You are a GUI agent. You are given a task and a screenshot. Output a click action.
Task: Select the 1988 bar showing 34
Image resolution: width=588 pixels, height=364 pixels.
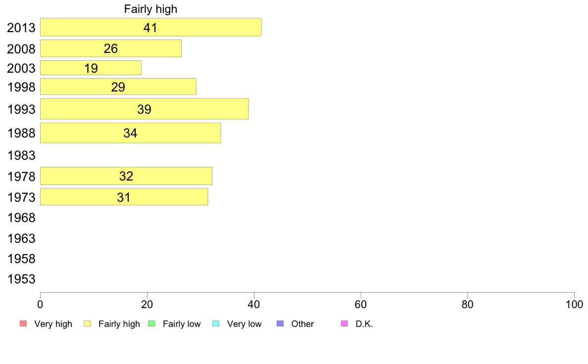[x=131, y=133]
